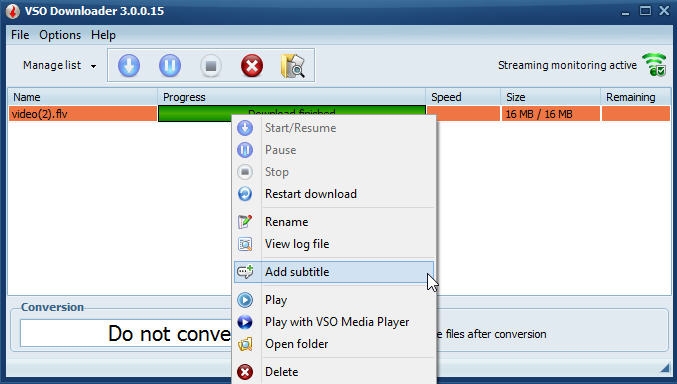The width and height of the screenshot is (677, 384).
Task: Sort by Remaining column header
Action: click(x=636, y=97)
